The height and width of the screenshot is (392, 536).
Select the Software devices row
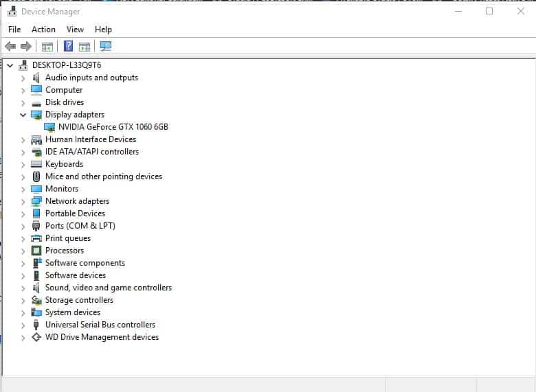[76, 275]
